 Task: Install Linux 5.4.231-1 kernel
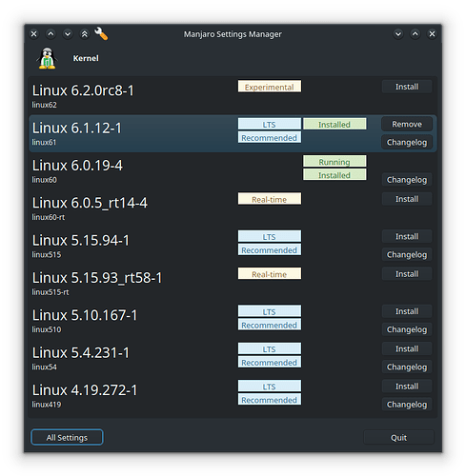click(x=407, y=348)
